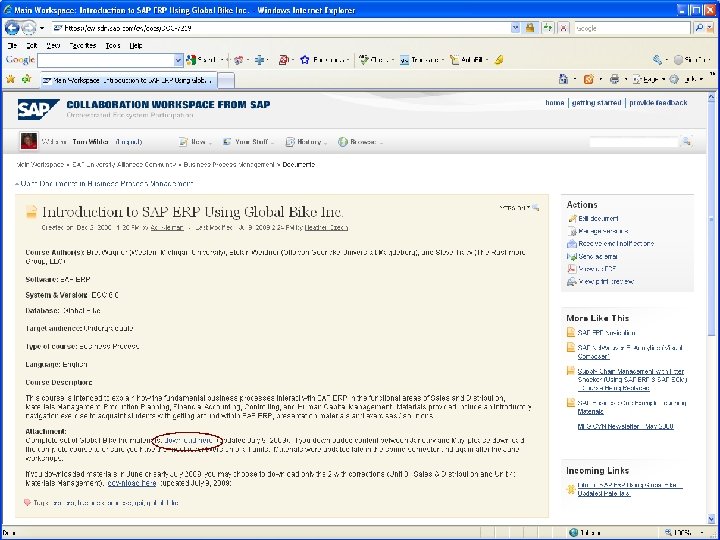This screenshot has height=540, width=720.
Task: Open the File menu
Action: click(12, 45)
